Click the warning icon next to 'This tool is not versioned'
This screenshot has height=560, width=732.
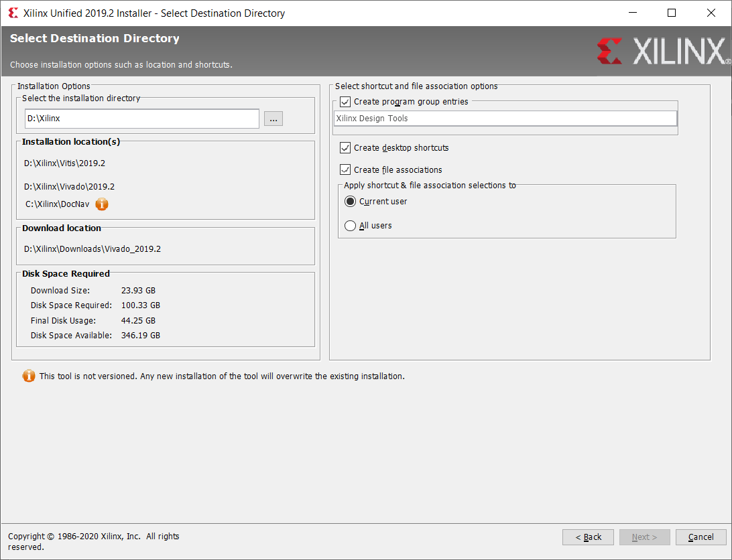click(x=28, y=376)
